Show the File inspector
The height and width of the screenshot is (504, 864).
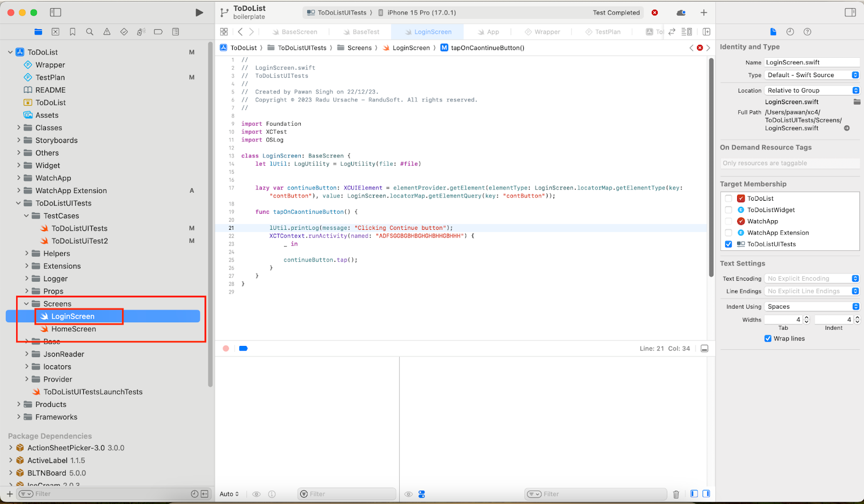tap(773, 32)
